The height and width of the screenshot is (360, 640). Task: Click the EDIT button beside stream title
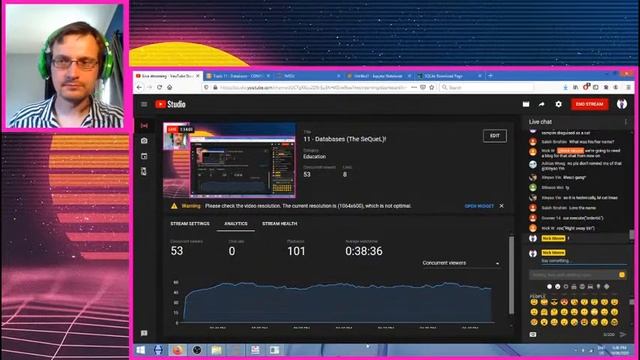pos(495,136)
